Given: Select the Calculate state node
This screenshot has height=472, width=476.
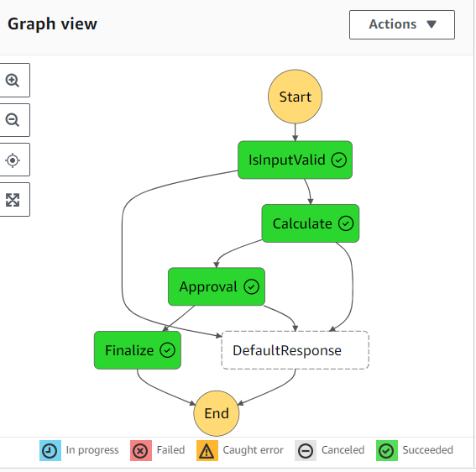Looking at the screenshot, I should (x=311, y=223).
